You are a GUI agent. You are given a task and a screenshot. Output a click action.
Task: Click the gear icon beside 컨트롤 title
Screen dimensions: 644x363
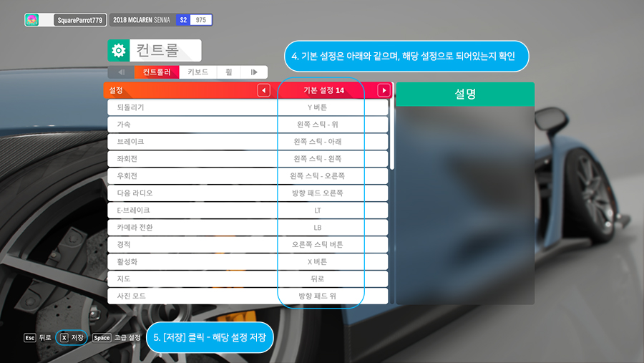118,50
